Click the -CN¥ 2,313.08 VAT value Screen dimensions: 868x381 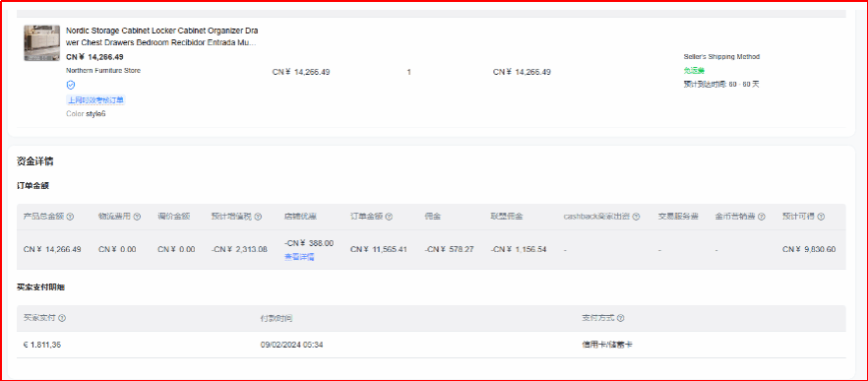(239, 250)
